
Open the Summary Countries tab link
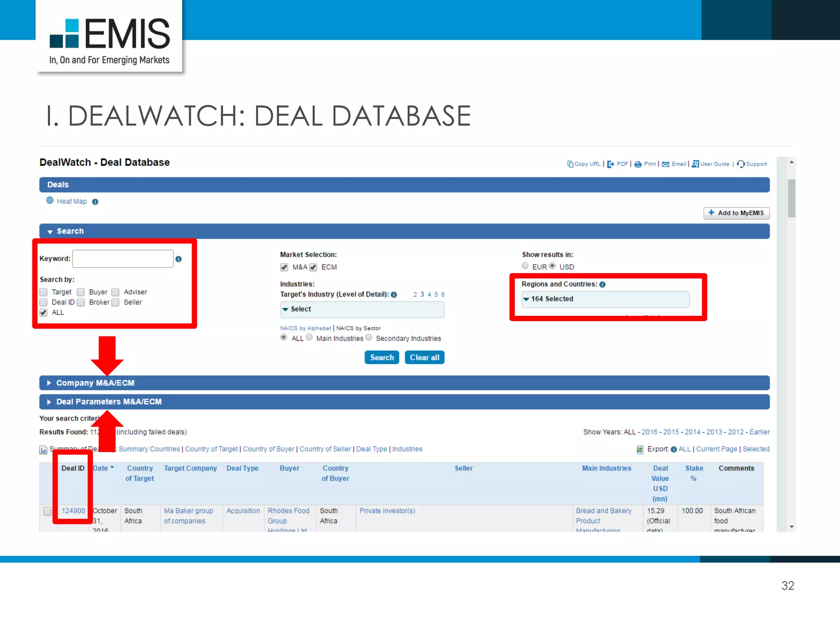click(149, 449)
